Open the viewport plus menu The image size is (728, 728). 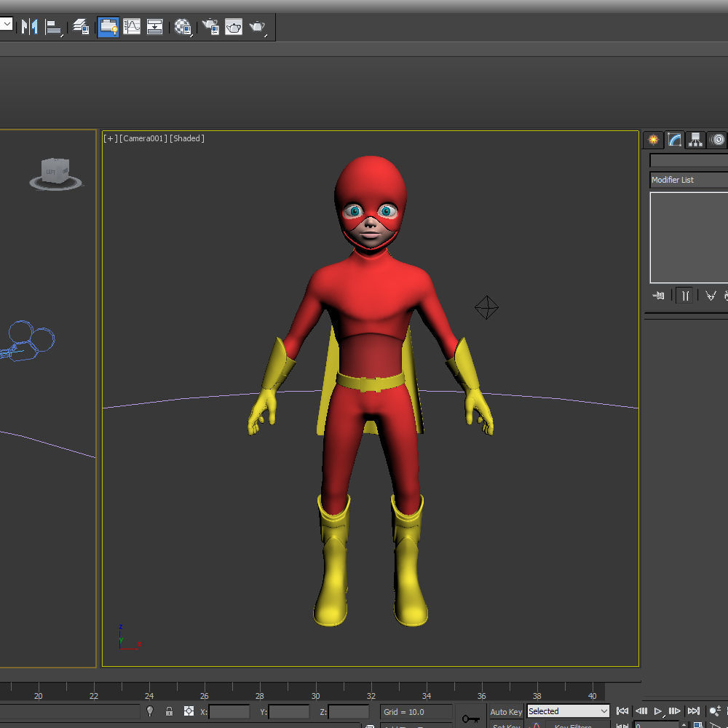[x=110, y=138]
